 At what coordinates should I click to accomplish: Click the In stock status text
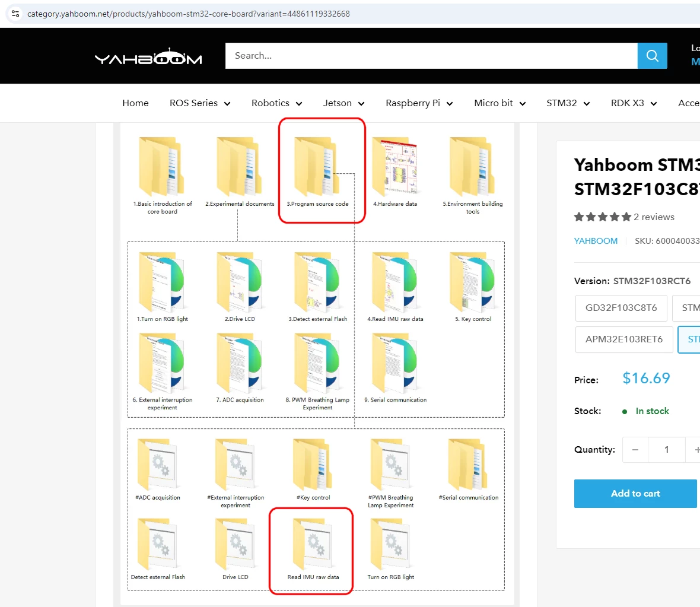652,411
